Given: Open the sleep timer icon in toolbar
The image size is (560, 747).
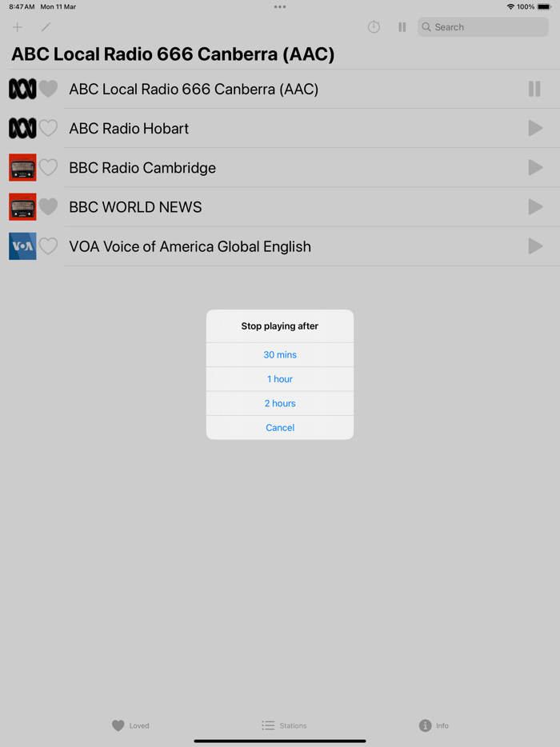Looking at the screenshot, I should 374,26.
